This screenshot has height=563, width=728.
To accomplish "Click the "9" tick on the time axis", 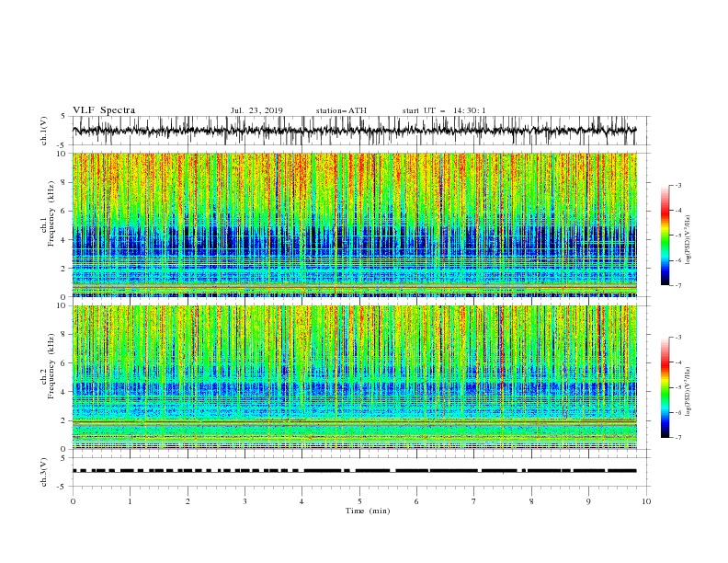I will [x=588, y=501].
